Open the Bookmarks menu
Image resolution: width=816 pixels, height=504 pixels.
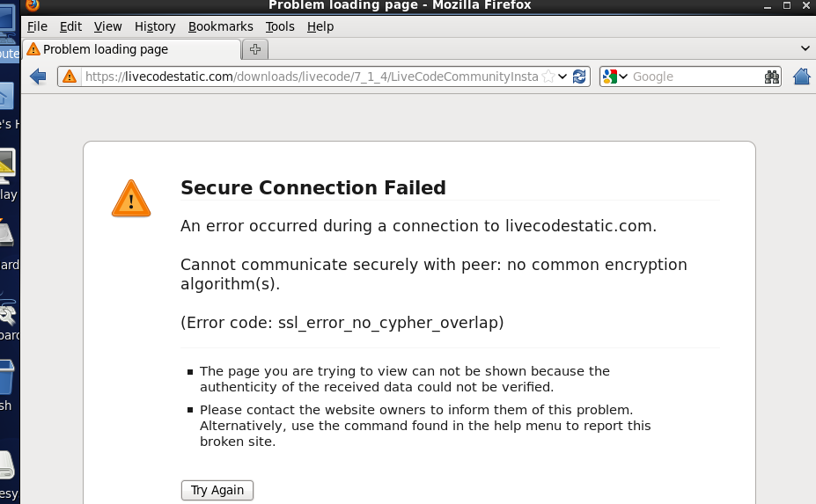pos(220,26)
